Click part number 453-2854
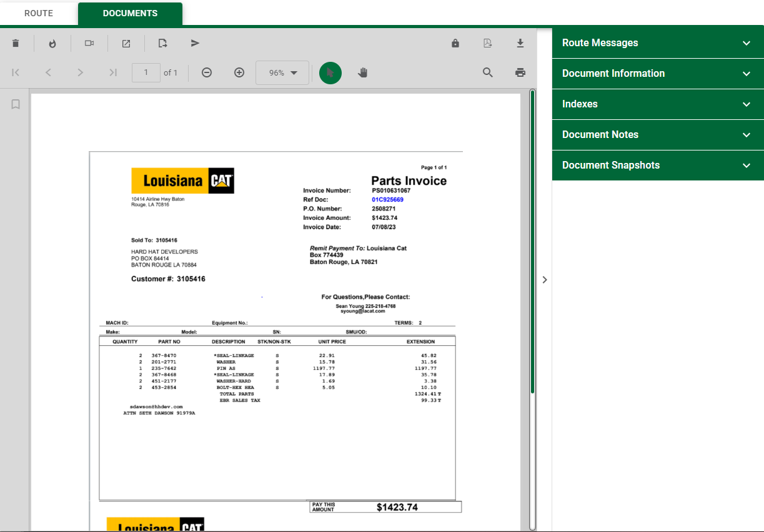The height and width of the screenshot is (532, 764). click(164, 388)
